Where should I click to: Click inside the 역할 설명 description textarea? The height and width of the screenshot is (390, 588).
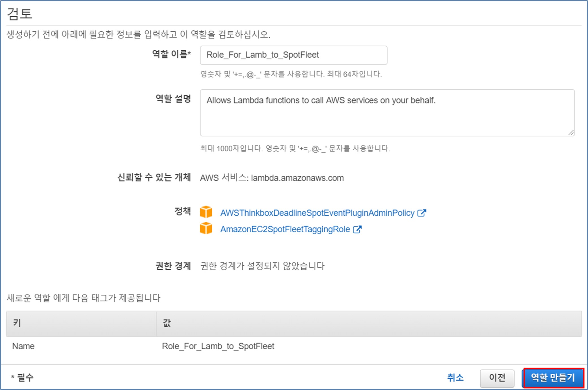[387, 113]
